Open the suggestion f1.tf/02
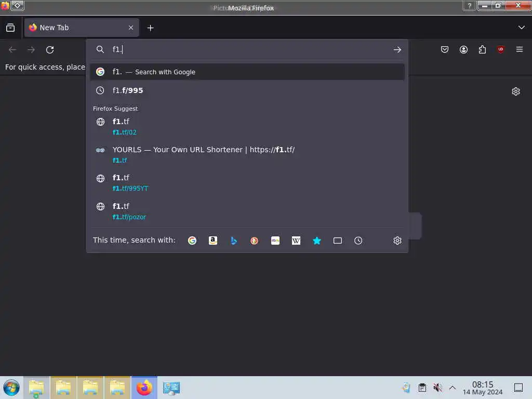 [x=247, y=127]
